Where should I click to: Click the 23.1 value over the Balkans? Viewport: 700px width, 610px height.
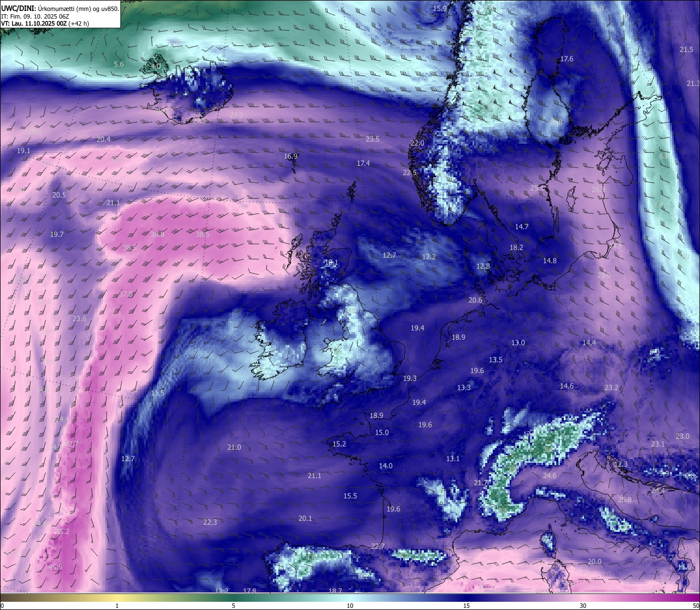tap(658, 444)
